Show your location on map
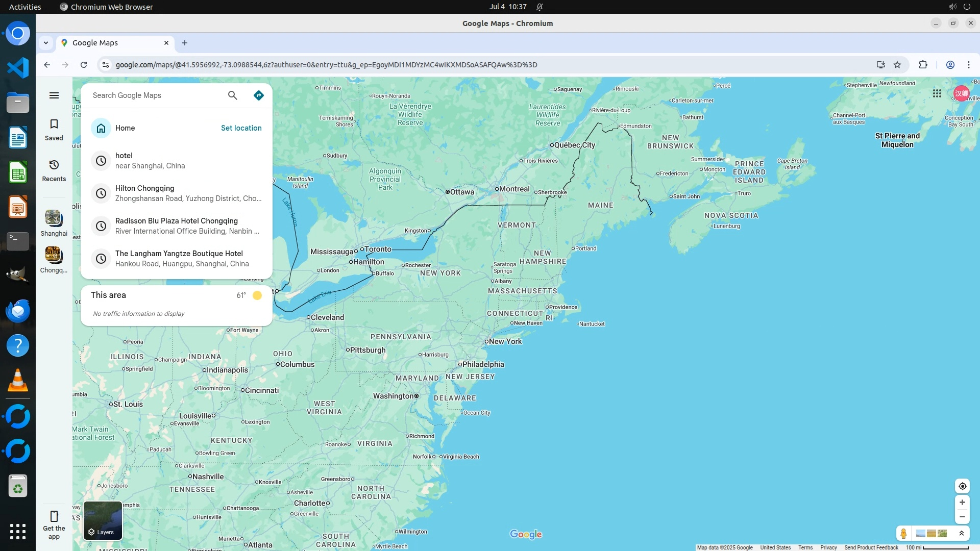The image size is (980, 551). click(962, 486)
